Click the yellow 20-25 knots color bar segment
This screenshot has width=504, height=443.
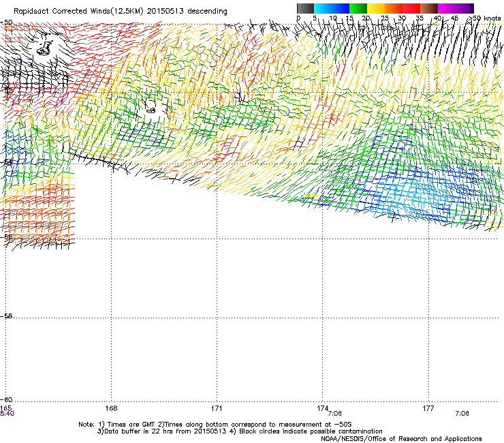tap(376, 8)
